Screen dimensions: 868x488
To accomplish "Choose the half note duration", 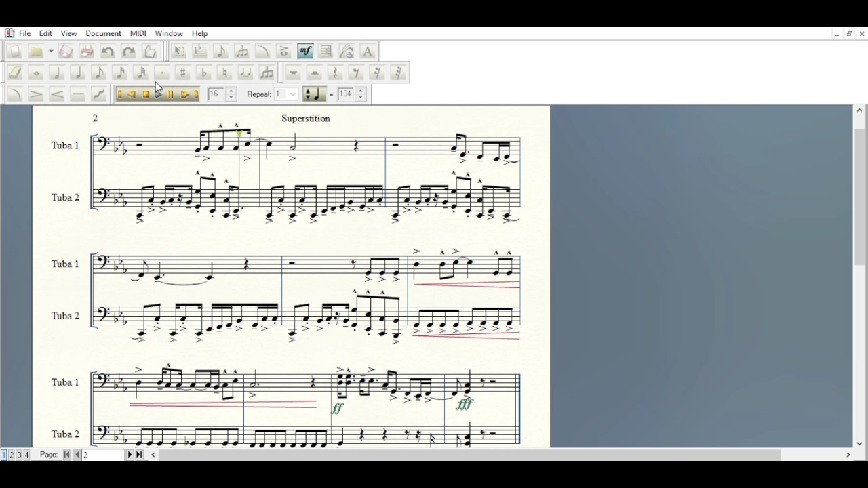I will pyautogui.click(x=57, y=73).
